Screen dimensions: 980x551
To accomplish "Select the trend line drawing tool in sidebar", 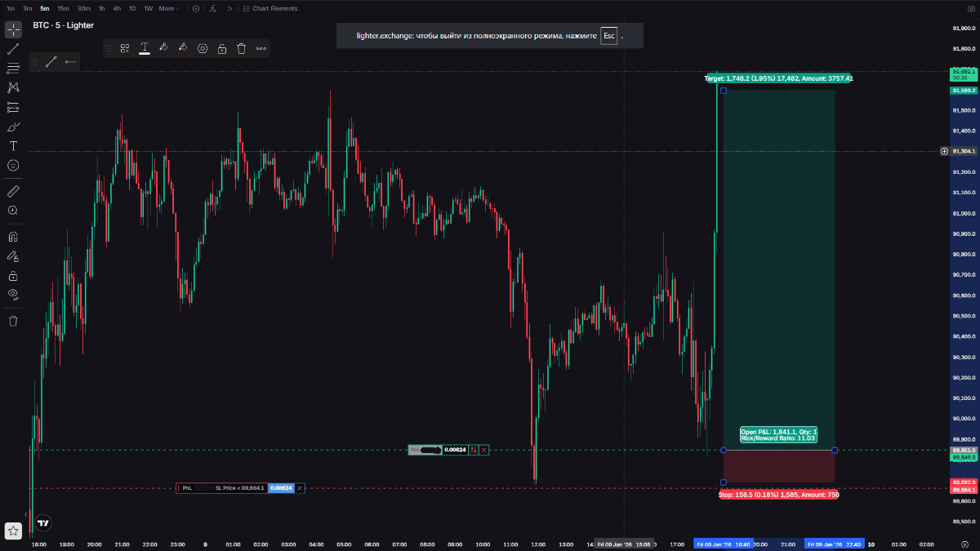I will point(13,49).
